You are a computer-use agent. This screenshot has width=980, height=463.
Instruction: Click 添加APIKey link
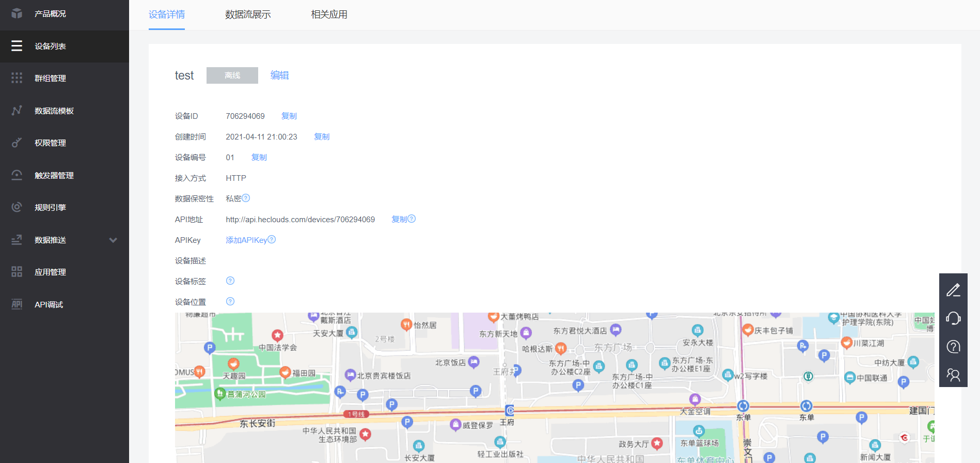point(246,240)
